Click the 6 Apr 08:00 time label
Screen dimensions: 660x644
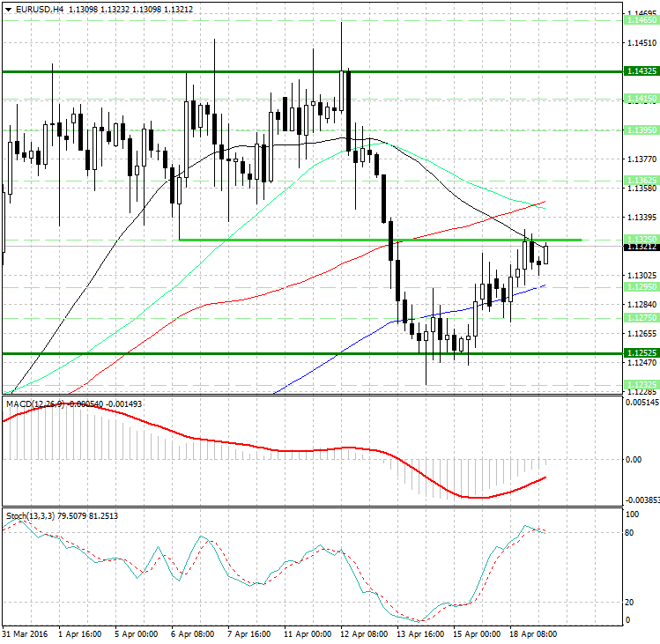click(192, 634)
